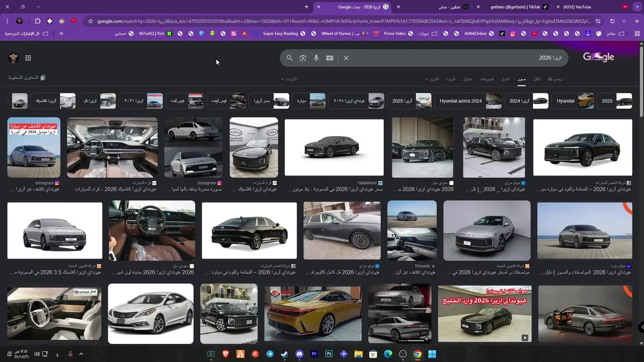The image size is (644, 362).
Task: Go to Google homepage via the logo
Action: 599,57
